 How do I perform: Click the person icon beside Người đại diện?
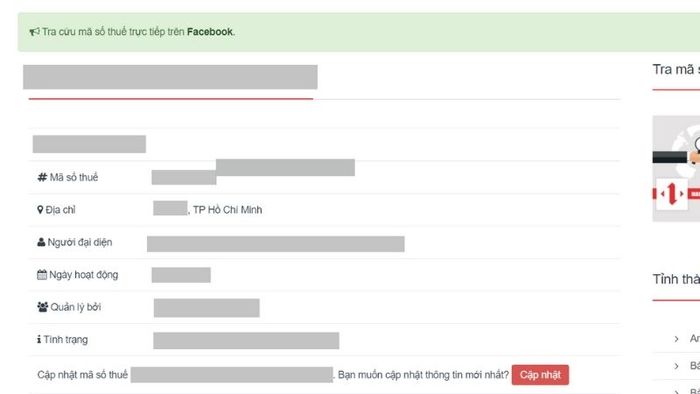pos(41,242)
